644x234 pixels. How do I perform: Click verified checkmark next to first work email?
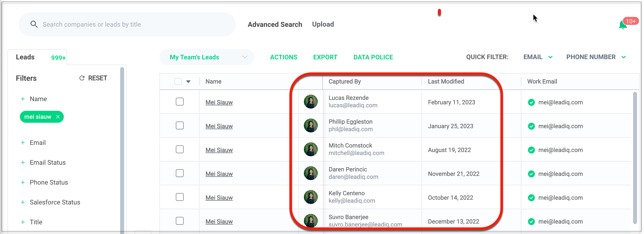click(x=531, y=102)
